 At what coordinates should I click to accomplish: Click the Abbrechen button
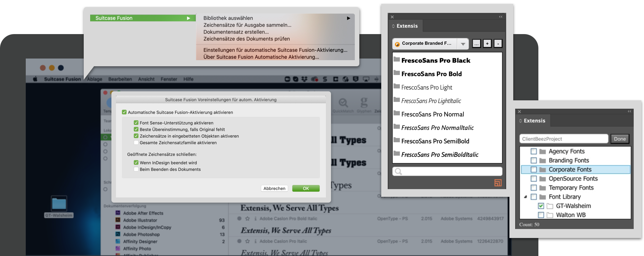click(x=274, y=188)
